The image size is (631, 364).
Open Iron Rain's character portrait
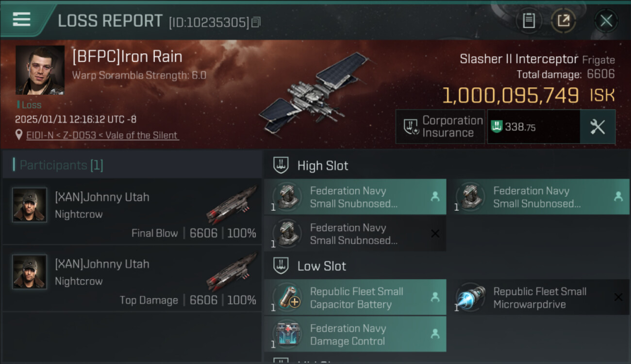(40, 70)
